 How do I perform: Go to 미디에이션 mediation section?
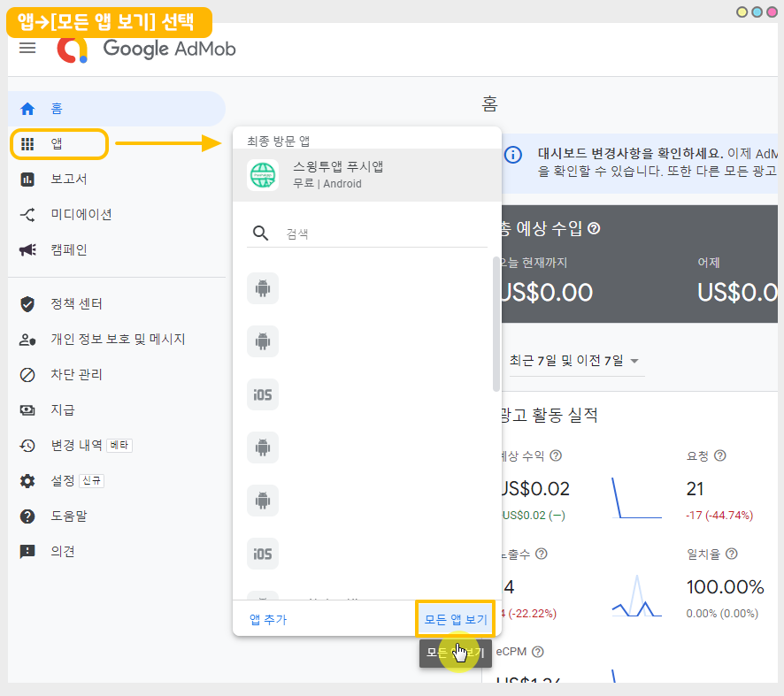point(80,215)
